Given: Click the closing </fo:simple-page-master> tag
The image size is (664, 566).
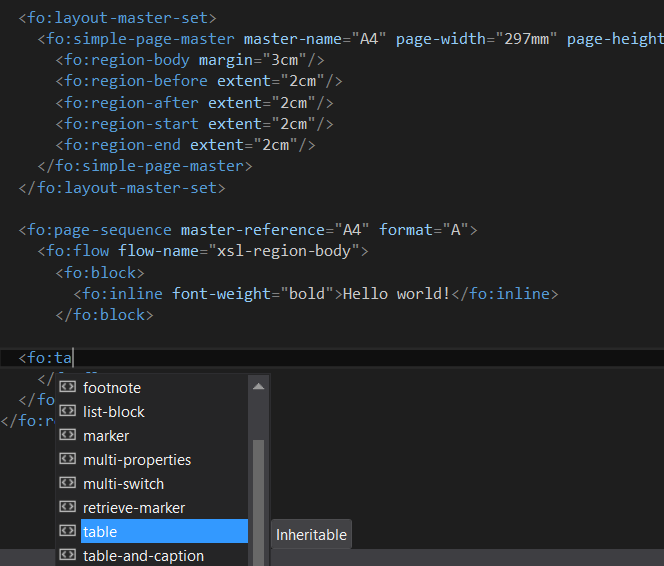Looking at the screenshot, I should point(145,166).
